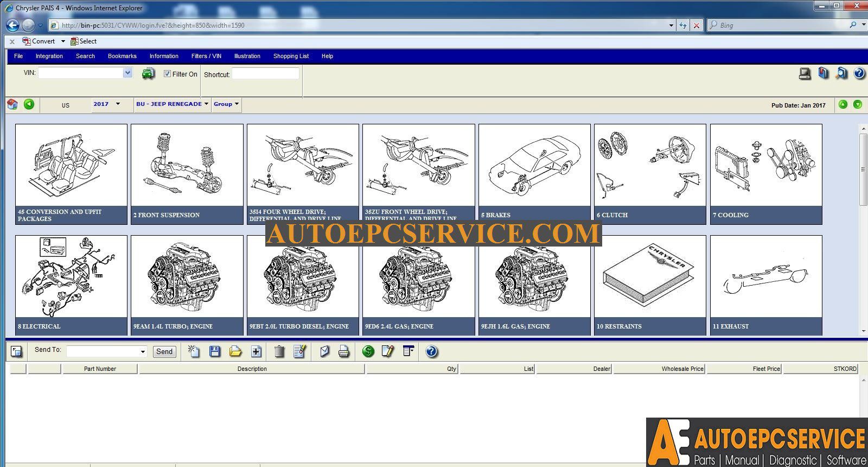Open the Filters / VIN menu

[x=206, y=56]
